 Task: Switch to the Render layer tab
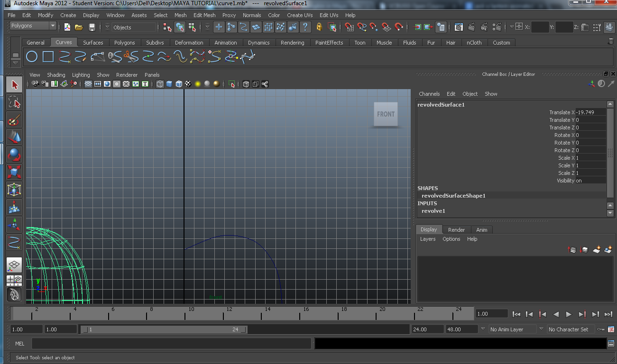[456, 229]
